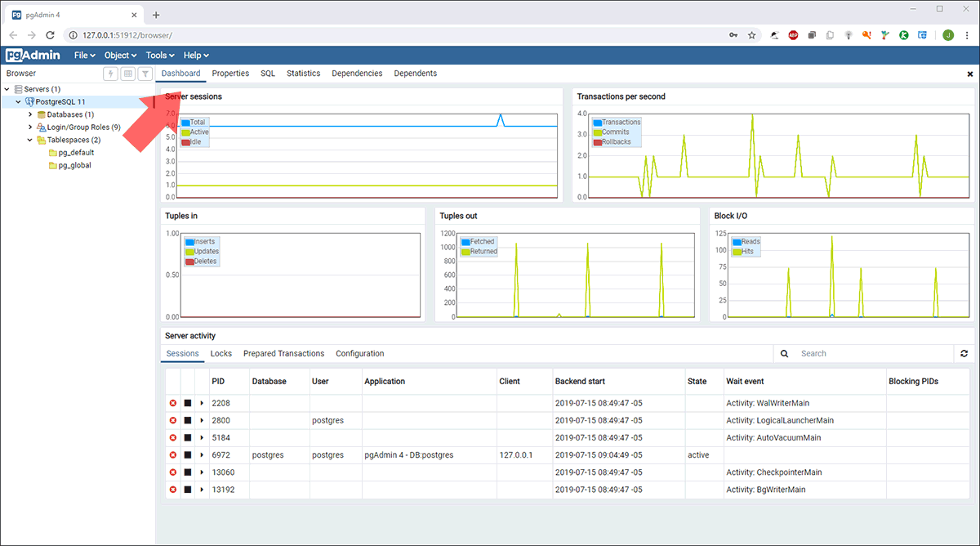Screen dimensions: 980x546
Task: Expand the Login/Group Roles (9) node
Action: click(x=30, y=128)
